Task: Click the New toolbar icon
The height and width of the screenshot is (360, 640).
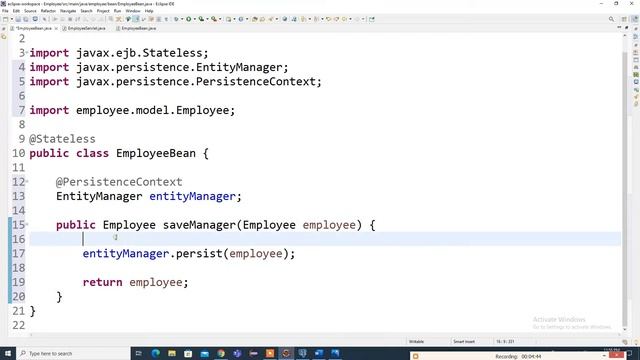Action: click(5, 19)
